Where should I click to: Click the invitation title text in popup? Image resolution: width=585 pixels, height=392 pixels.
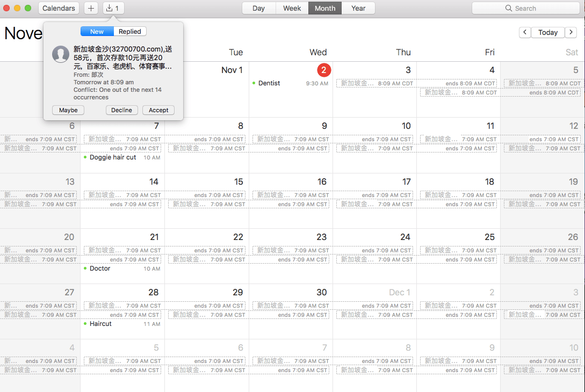[122, 57]
